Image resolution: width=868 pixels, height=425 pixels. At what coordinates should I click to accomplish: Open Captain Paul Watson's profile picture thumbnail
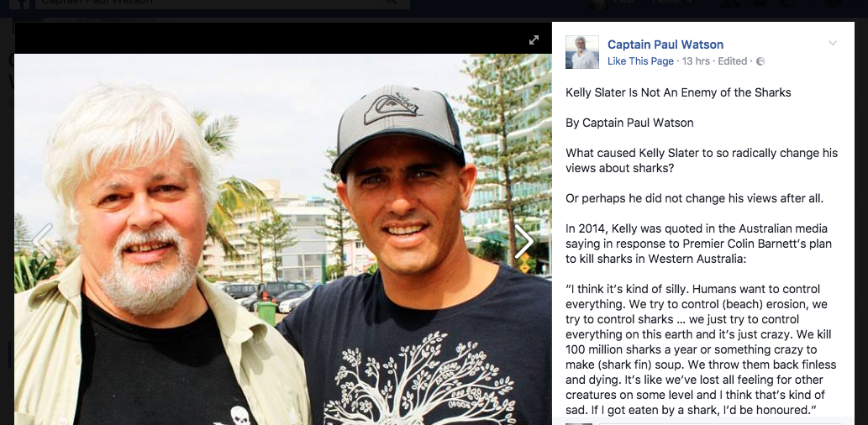coord(581,52)
